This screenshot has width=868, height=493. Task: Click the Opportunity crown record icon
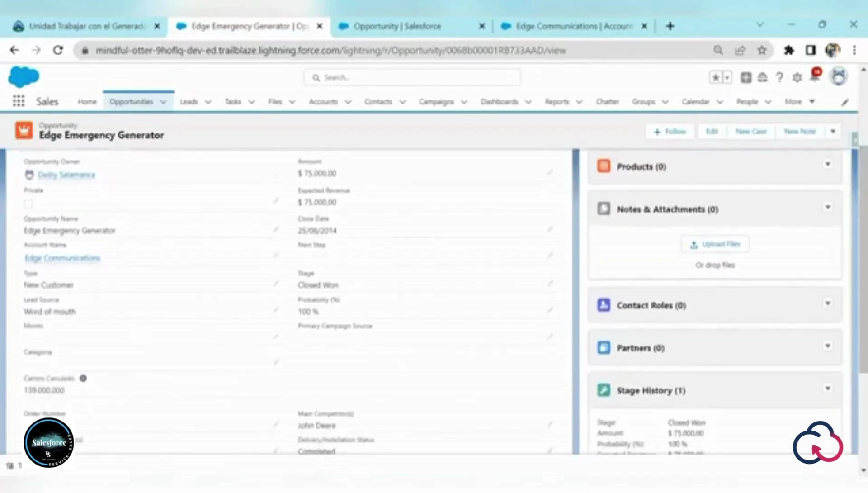[x=24, y=130]
